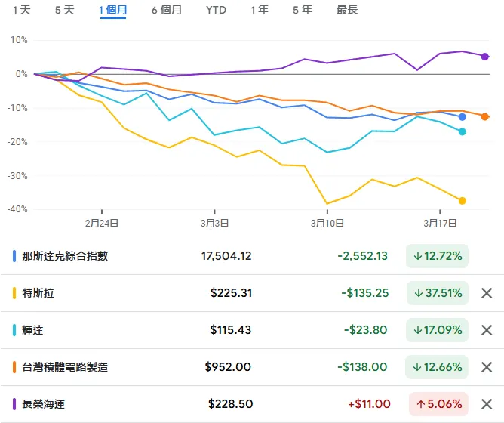
Task: Select the 5 年 range tab
Action: tap(302, 10)
